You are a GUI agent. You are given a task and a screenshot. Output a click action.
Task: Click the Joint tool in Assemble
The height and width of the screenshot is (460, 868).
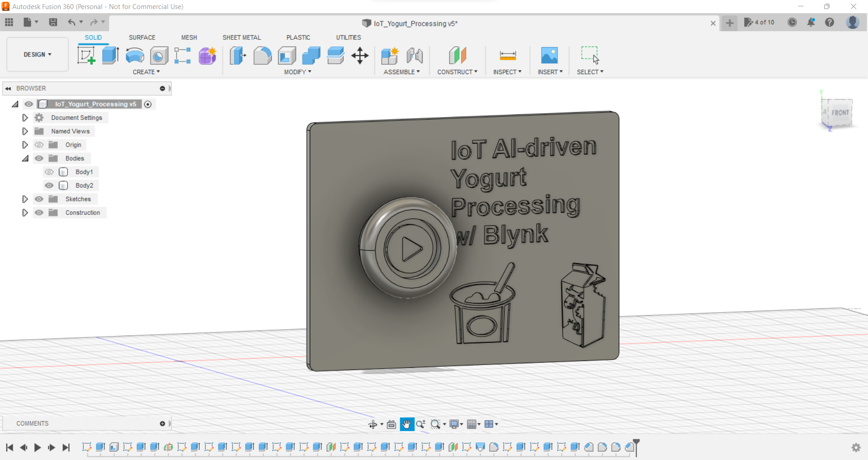[414, 56]
